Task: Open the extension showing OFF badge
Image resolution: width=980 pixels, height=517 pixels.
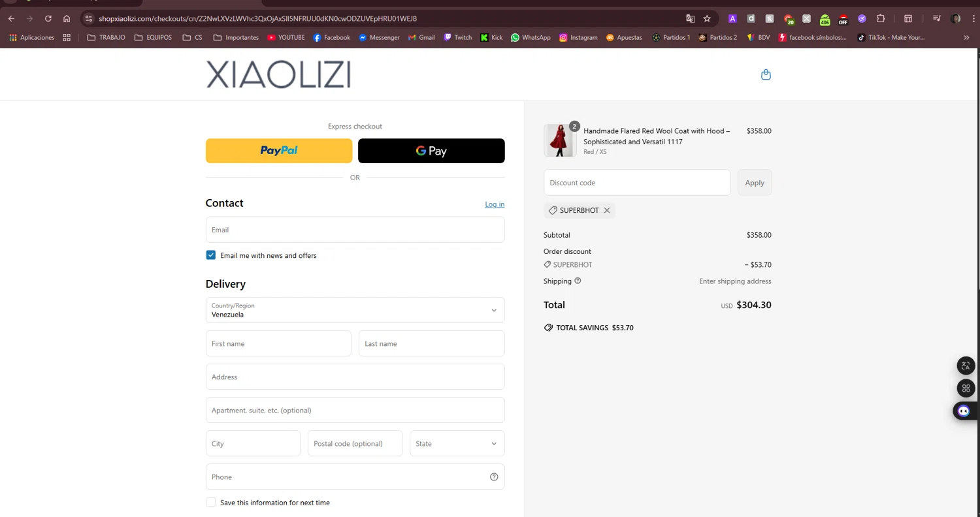Action: click(x=843, y=20)
